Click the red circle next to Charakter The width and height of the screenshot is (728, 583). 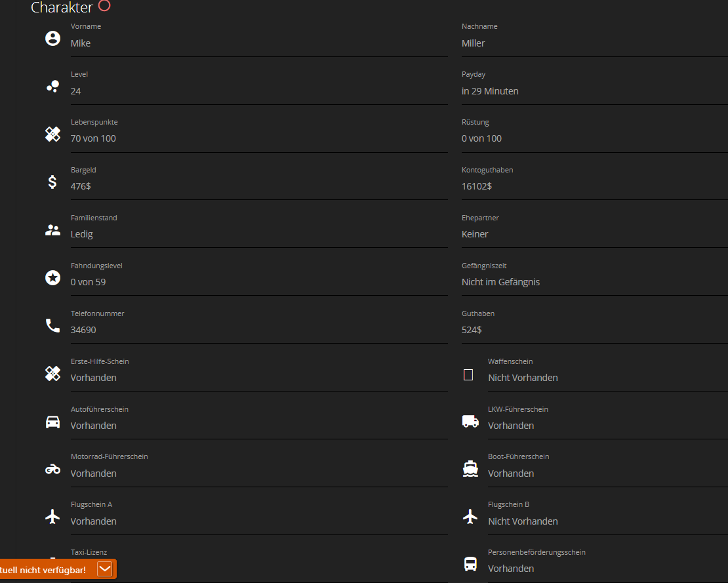104,5
